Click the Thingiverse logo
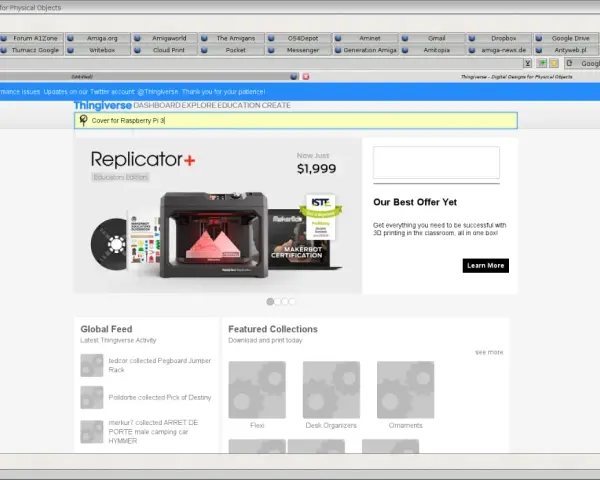Image resolution: width=600 pixels, height=480 pixels. (x=103, y=105)
